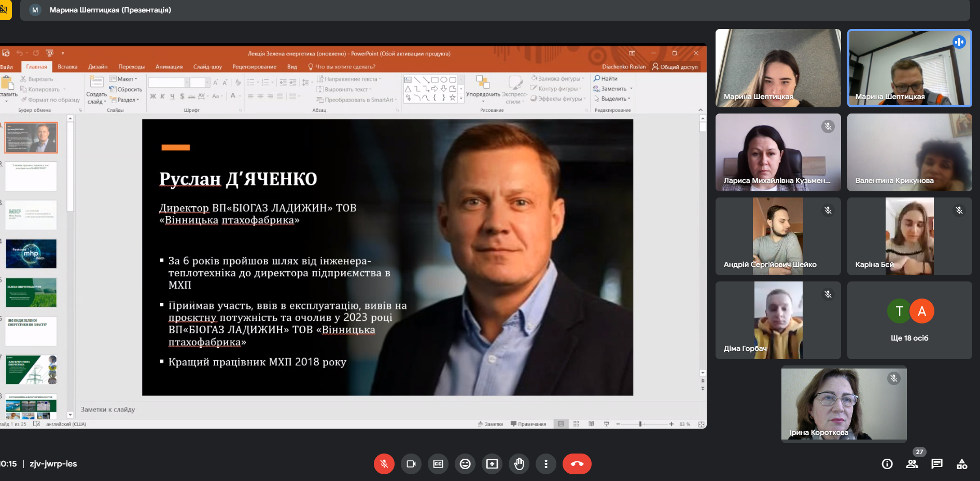Open the font name combo box
Image resolution: width=980 pixels, height=481 pixels.
168,82
